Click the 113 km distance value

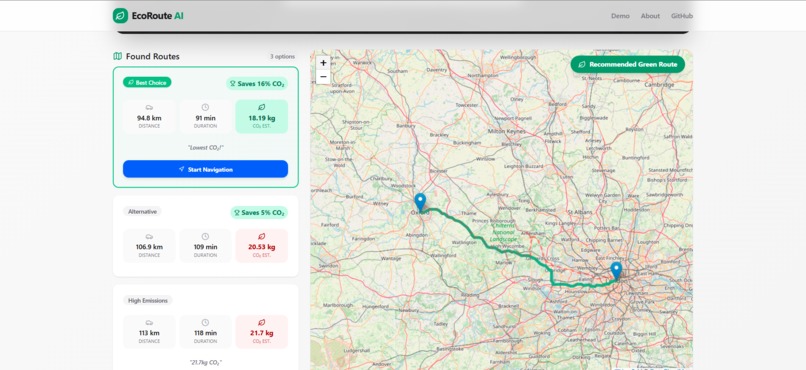149,333
